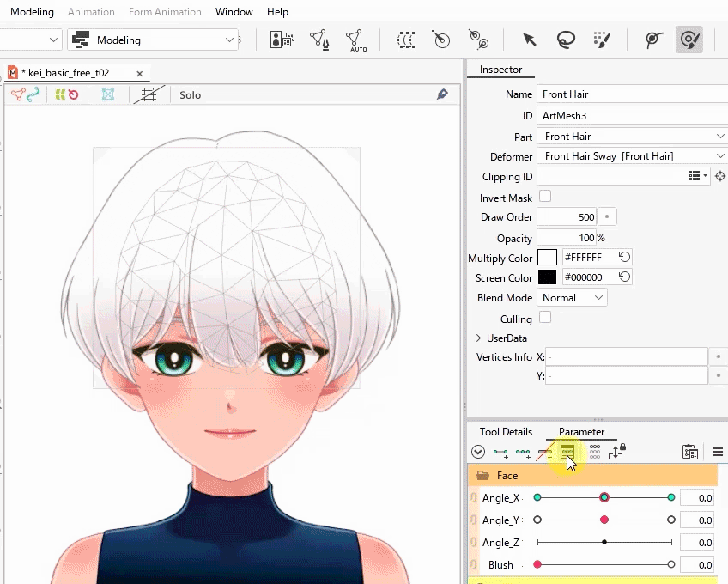
Task: Click the delete key points icon
Action: pyautogui.click(x=545, y=452)
